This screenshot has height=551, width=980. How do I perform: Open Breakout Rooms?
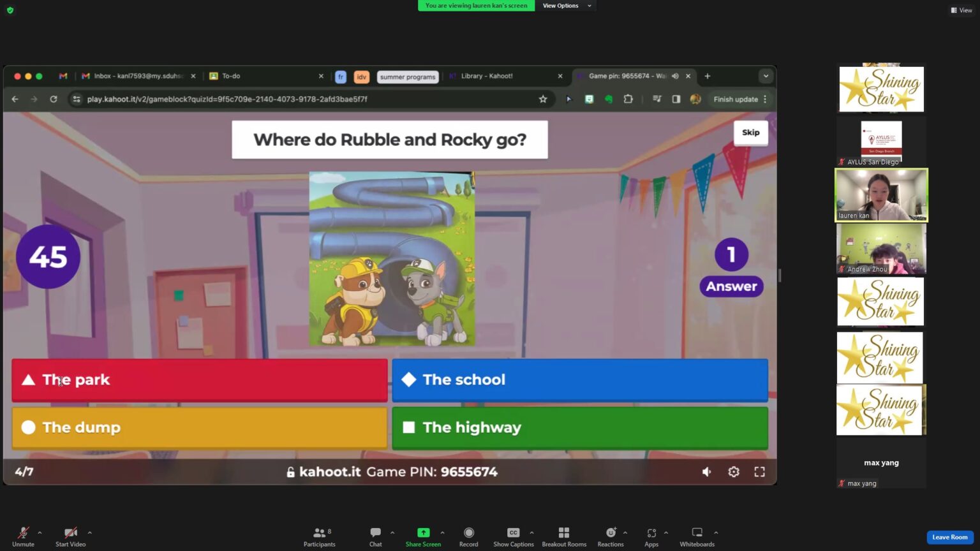point(564,537)
